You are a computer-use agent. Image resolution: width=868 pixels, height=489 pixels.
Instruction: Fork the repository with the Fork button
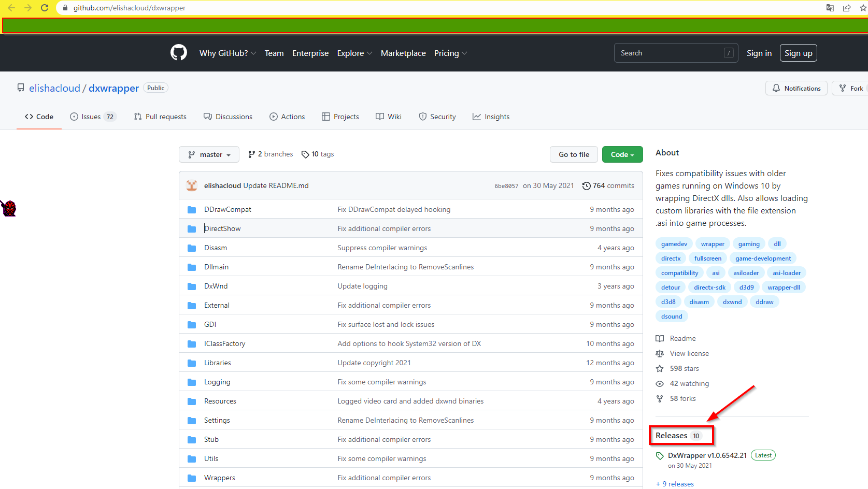click(850, 89)
